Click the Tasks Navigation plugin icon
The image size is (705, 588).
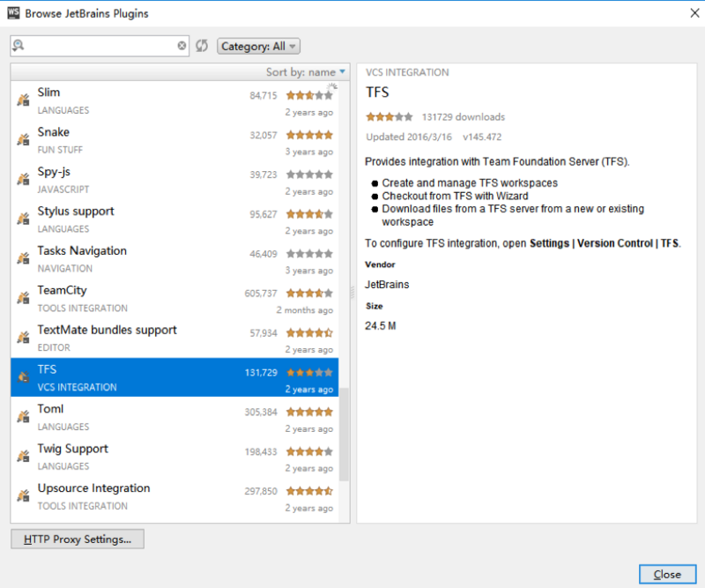24,258
